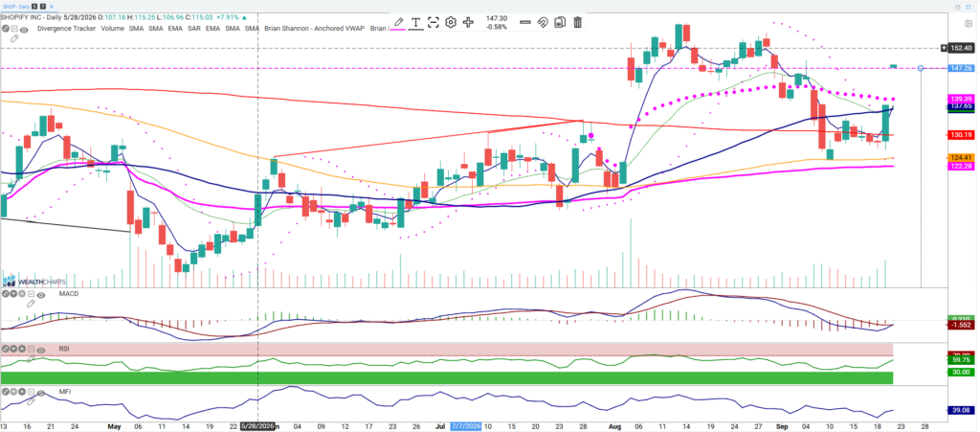The height and width of the screenshot is (432, 980).
Task: Toggle RSI pane visibility eye
Action: pos(41,350)
